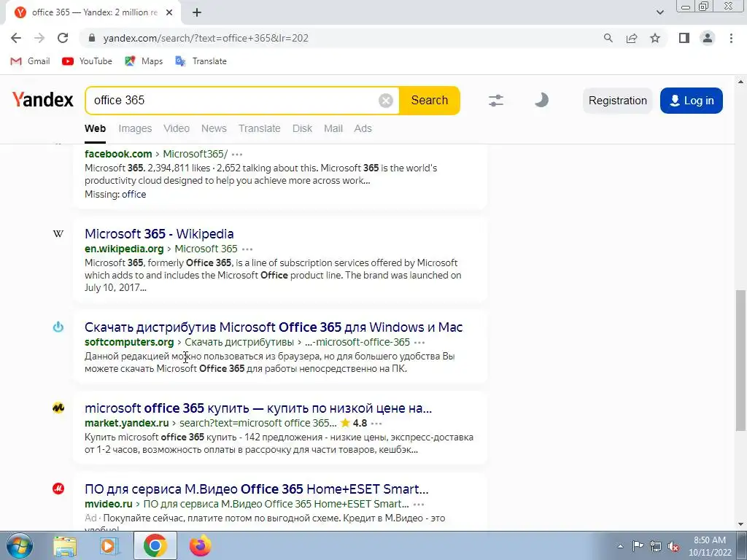Click the page vertical scrollbar thumb
This screenshot has width=747, height=560.
click(x=741, y=359)
